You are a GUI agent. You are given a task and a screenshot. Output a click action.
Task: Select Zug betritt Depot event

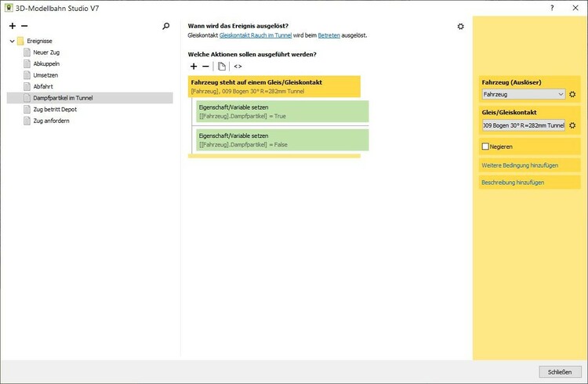point(55,110)
